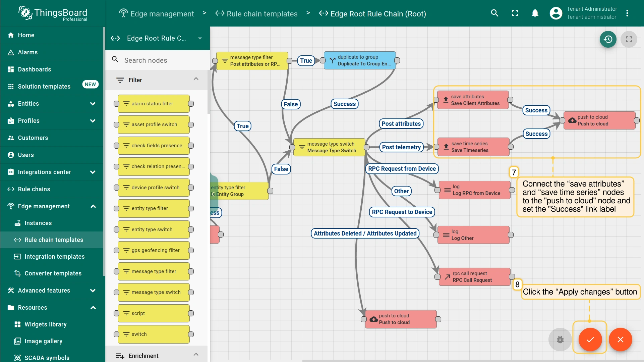
Task: Open Rule chains in sidebar
Action: 34,189
